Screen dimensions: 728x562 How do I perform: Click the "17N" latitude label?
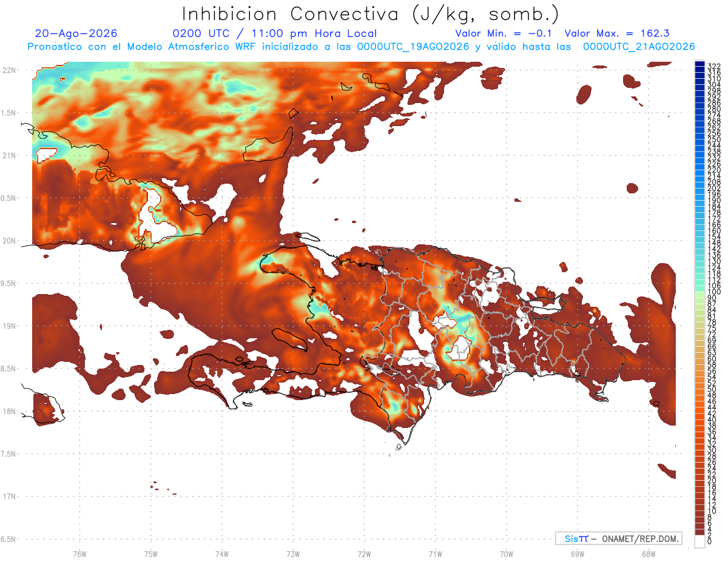click(9, 497)
